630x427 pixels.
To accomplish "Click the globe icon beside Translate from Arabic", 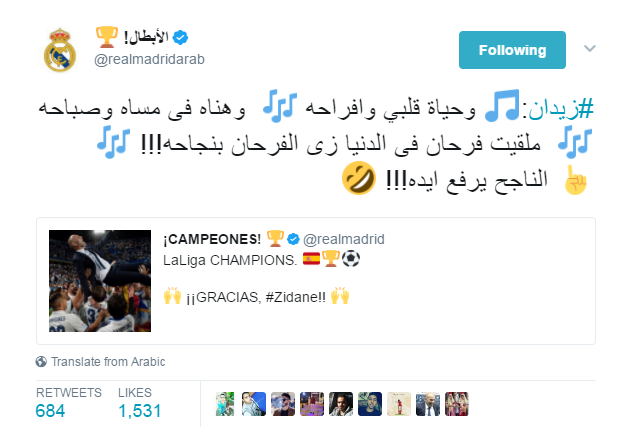I will (41, 362).
